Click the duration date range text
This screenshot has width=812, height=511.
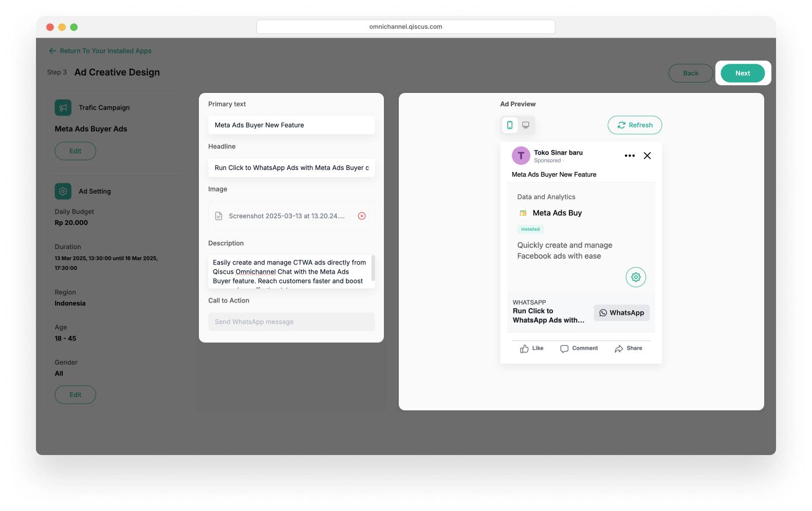(106, 263)
